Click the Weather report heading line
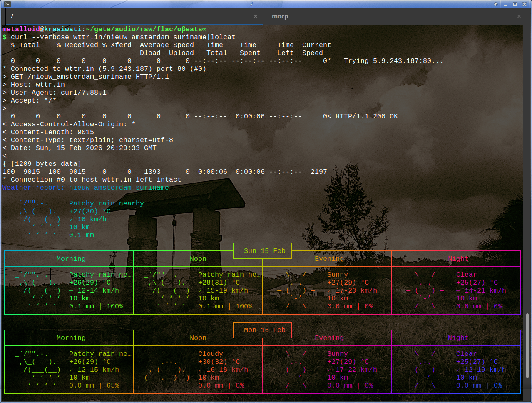The width and height of the screenshot is (532, 403). coord(85,188)
